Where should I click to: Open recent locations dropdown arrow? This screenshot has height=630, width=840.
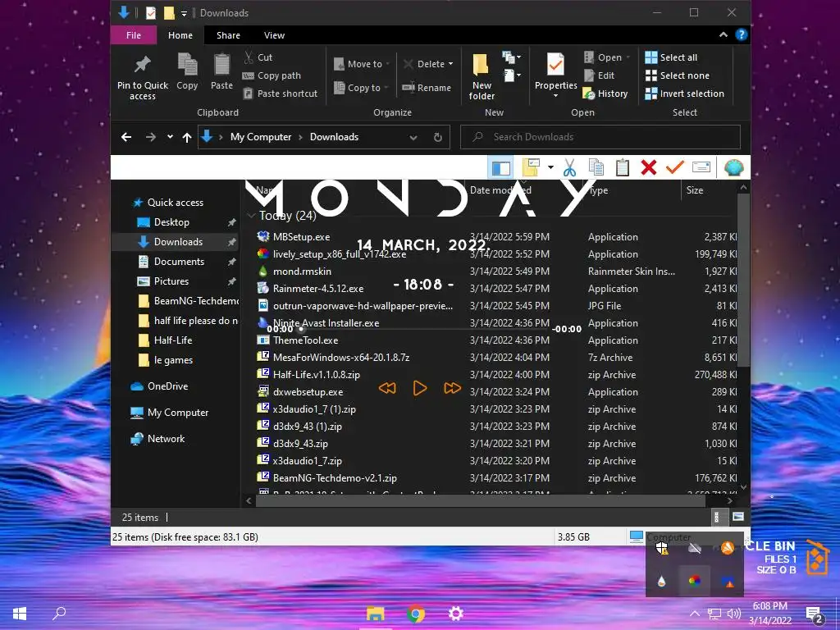[170, 137]
